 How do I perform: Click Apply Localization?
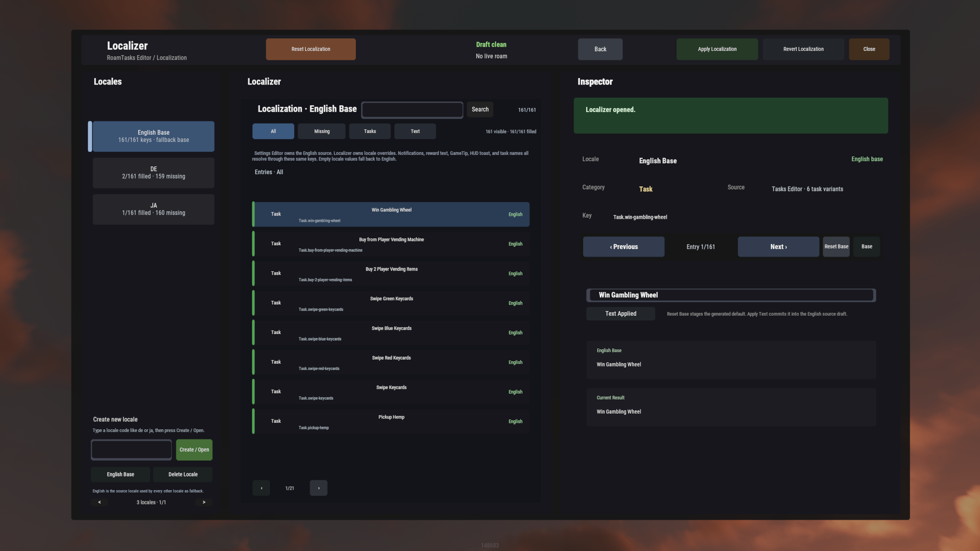(717, 49)
